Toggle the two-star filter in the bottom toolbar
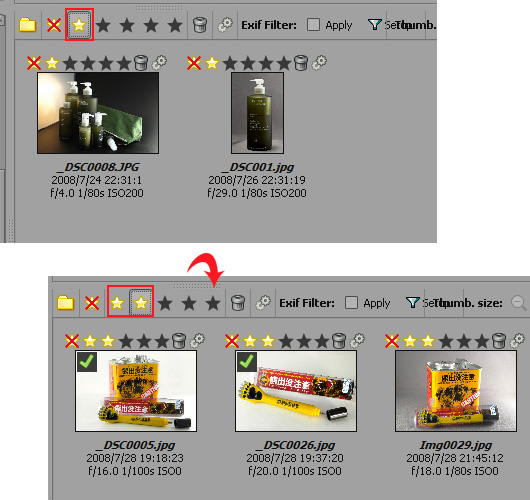 pyautogui.click(x=141, y=303)
